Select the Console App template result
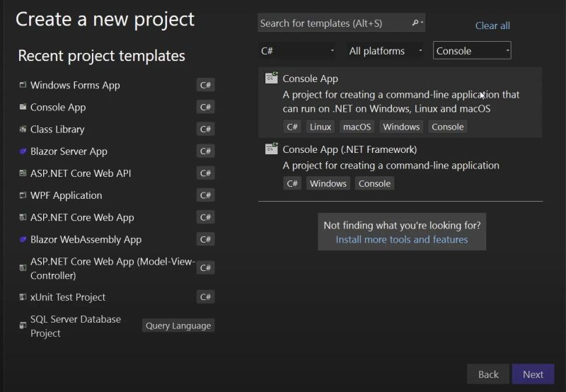Image resolution: width=566 pixels, height=392 pixels. [x=400, y=102]
